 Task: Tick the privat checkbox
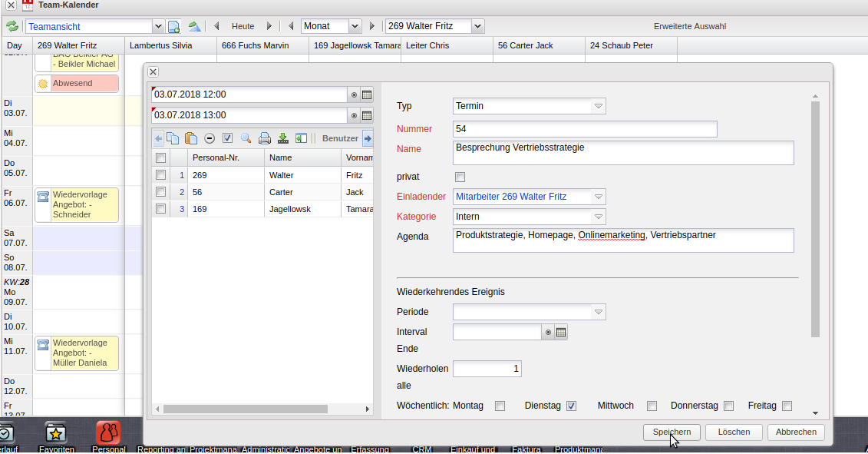460,177
